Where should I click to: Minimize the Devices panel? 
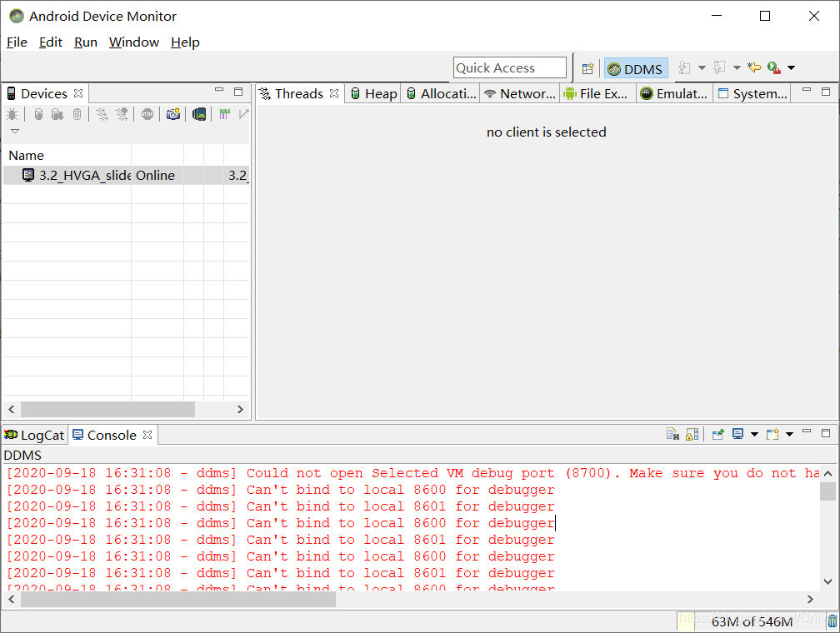219,90
